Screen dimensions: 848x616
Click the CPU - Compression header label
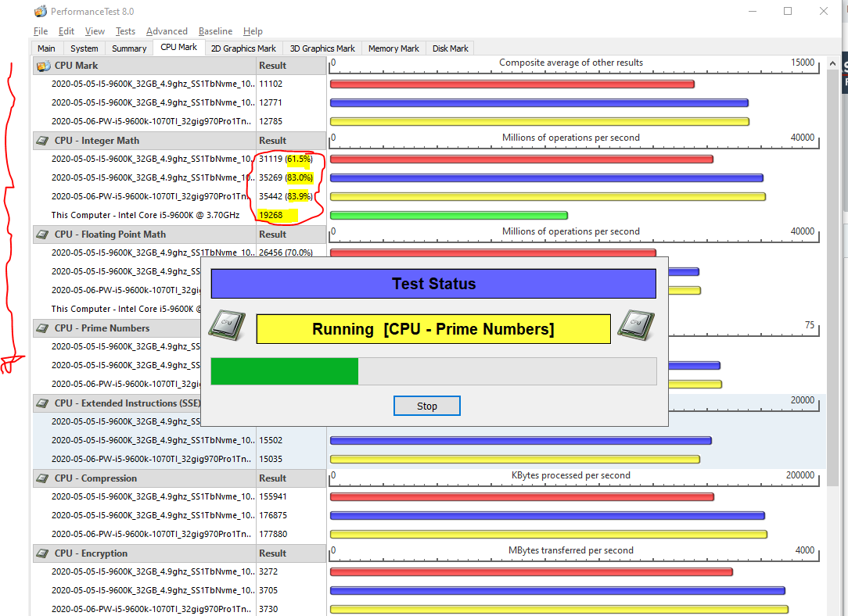click(x=95, y=478)
